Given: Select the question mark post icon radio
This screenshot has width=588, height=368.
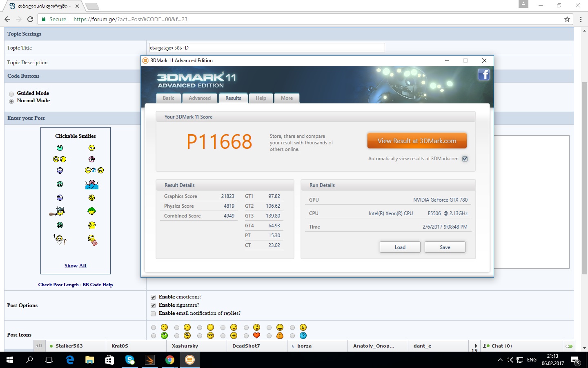Looking at the screenshot, I should pos(292,336).
